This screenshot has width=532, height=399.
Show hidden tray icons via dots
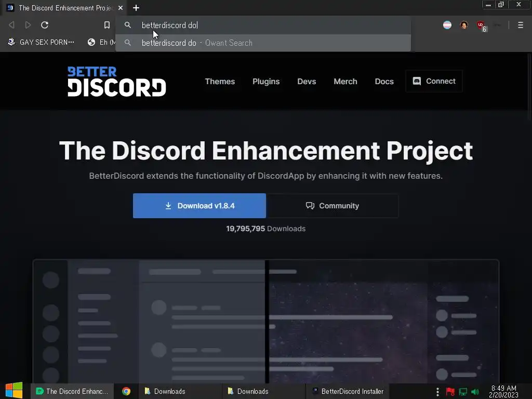(x=437, y=392)
